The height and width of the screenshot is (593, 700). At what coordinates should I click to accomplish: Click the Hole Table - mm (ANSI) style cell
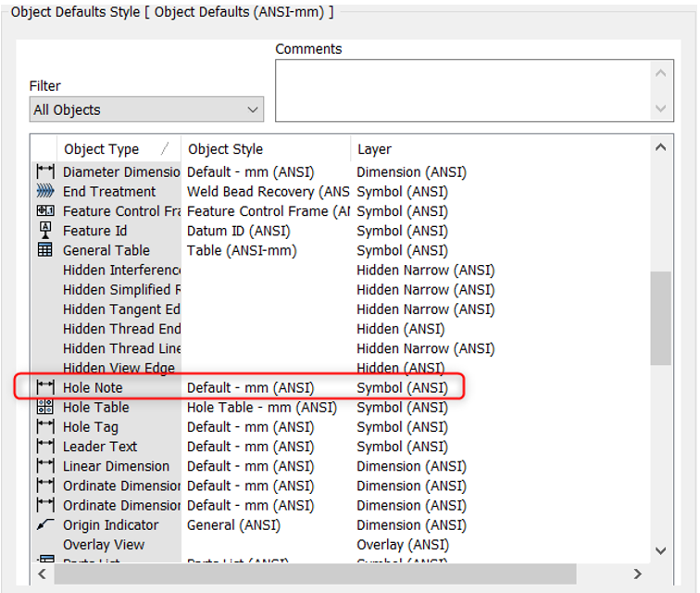point(262,407)
